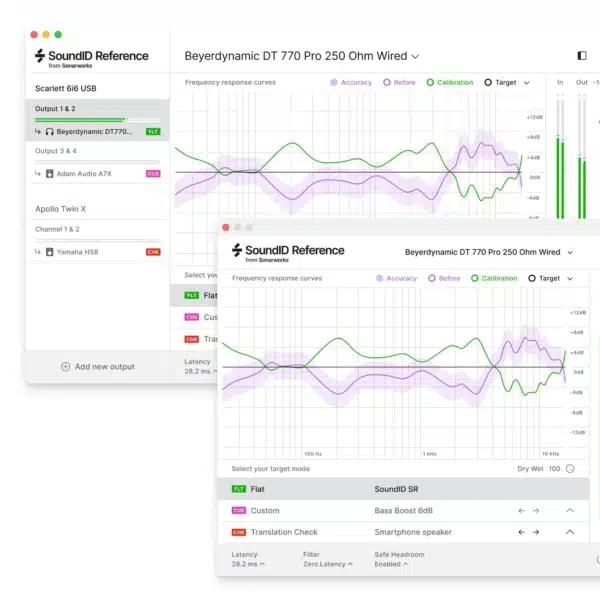The height and width of the screenshot is (600, 600).
Task: Click CUS badge in front window Custom row
Action: click(x=239, y=510)
